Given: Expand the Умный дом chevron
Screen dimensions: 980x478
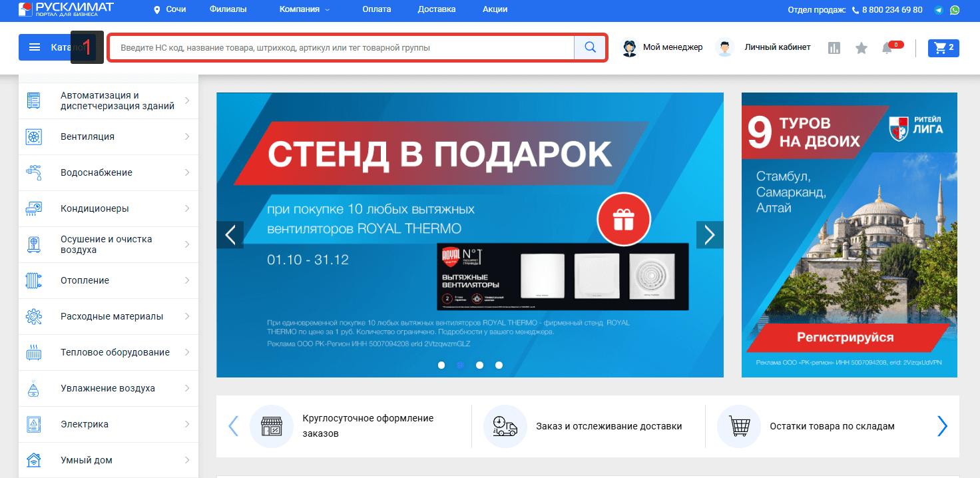Looking at the screenshot, I should tap(187, 460).
